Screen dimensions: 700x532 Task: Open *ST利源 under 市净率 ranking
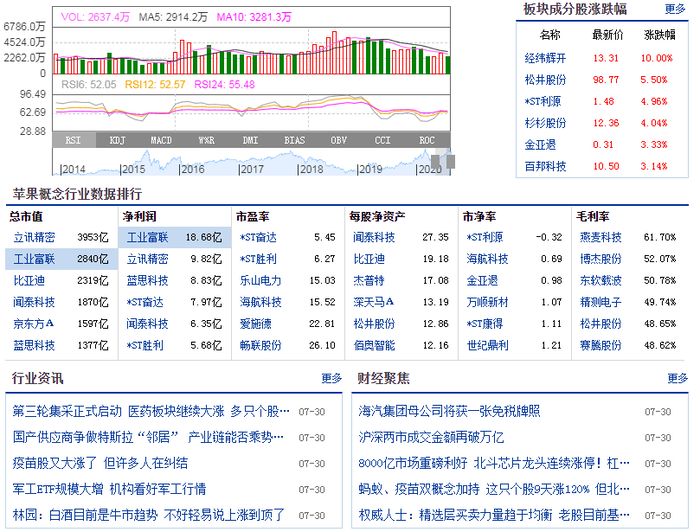pos(485,237)
